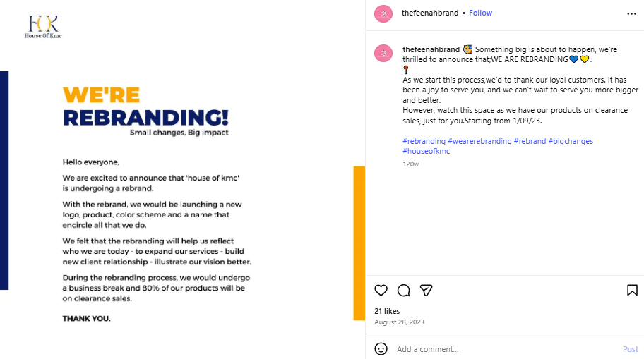The width and height of the screenshot is (644, 359).
Task: Open the #bigchanges hashtag
Action: coord(572,141)
